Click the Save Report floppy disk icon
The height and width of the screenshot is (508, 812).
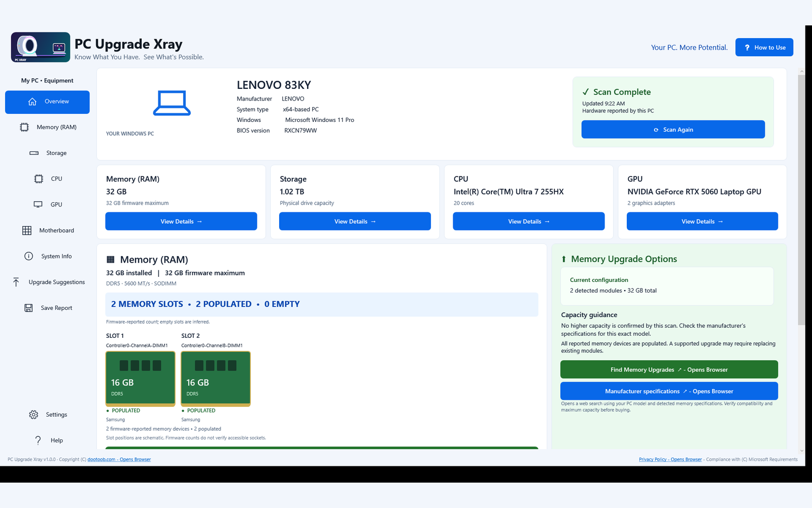[29, 308]
